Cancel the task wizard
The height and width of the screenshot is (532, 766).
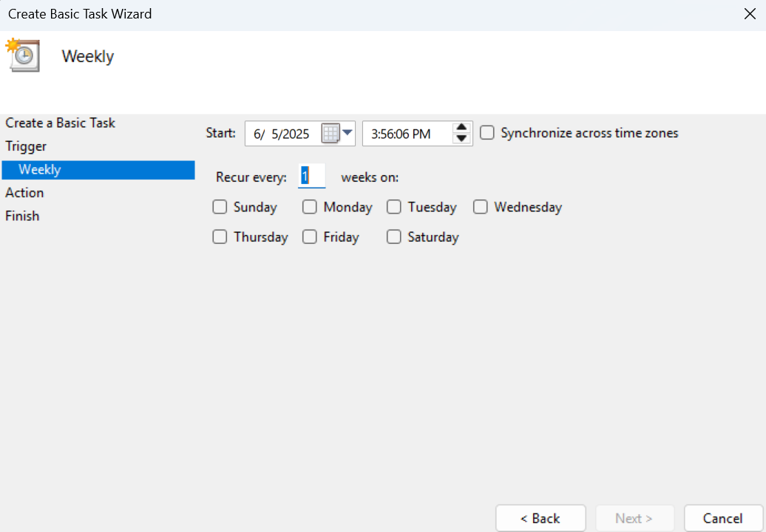coord(722,518)
